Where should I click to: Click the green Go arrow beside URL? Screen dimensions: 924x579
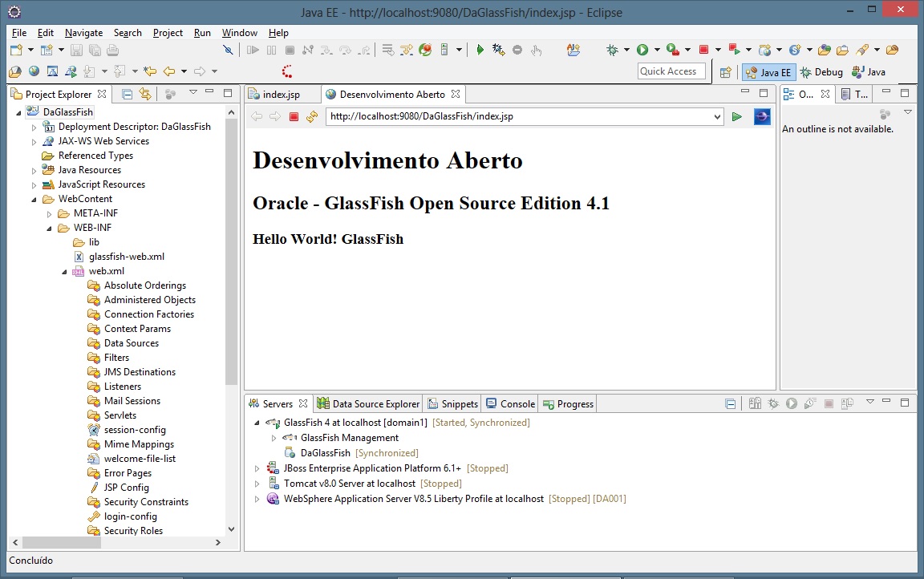click(x=736, y=117)
